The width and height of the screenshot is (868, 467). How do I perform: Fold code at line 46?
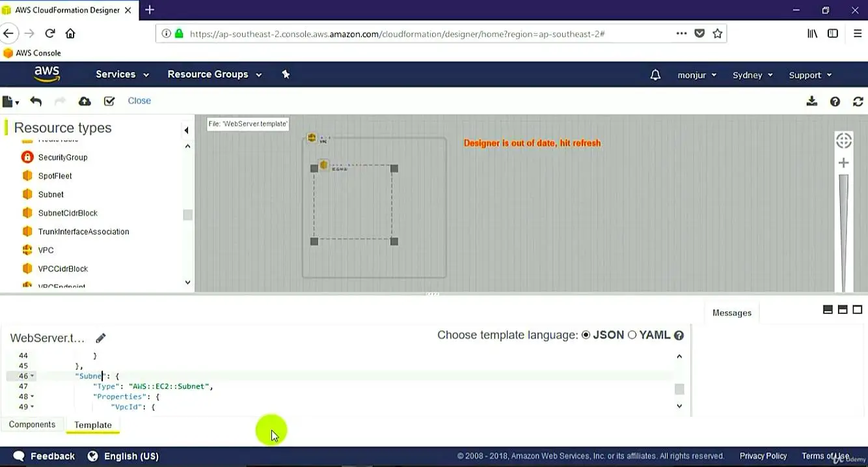pyautogui.click(x=33, y=376)
